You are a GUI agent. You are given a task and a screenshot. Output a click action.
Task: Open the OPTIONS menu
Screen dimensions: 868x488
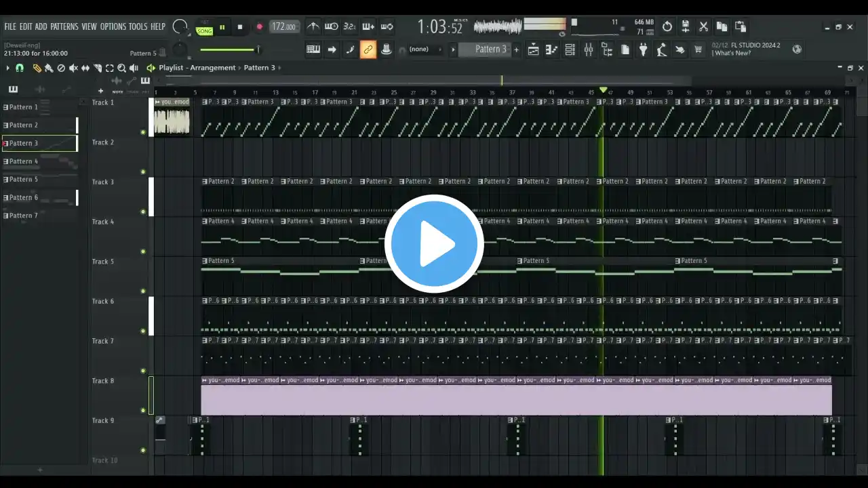113,26
